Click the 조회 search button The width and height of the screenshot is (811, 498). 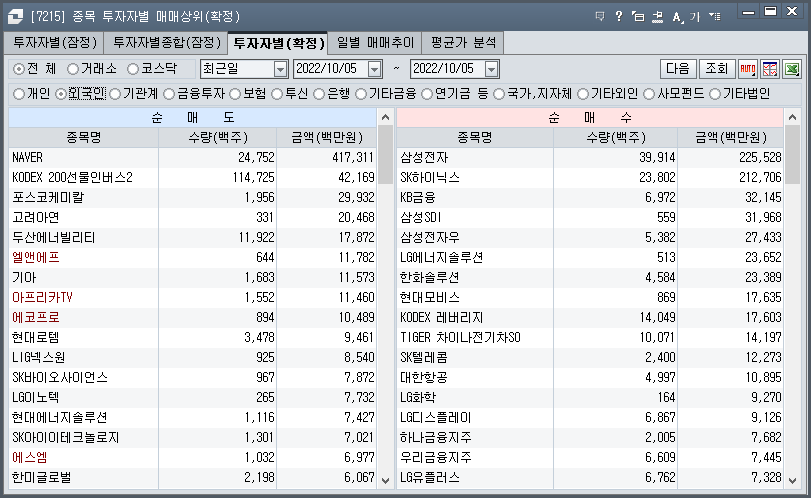(x=716, y=69)
